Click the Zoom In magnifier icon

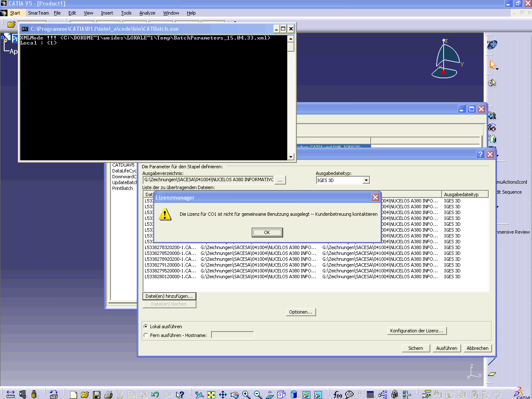(246, 394)
